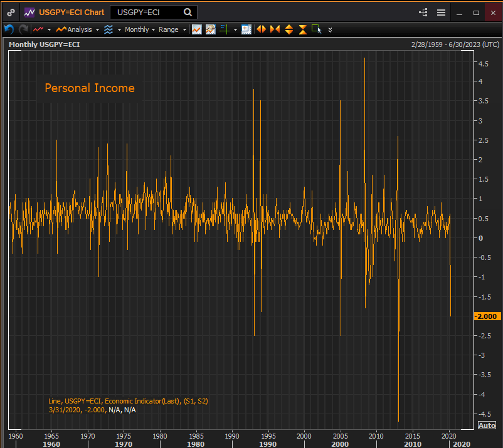Screen dimensions: 503x448
Task: Open the Range dropdown
Action: (x=172, y=29)
